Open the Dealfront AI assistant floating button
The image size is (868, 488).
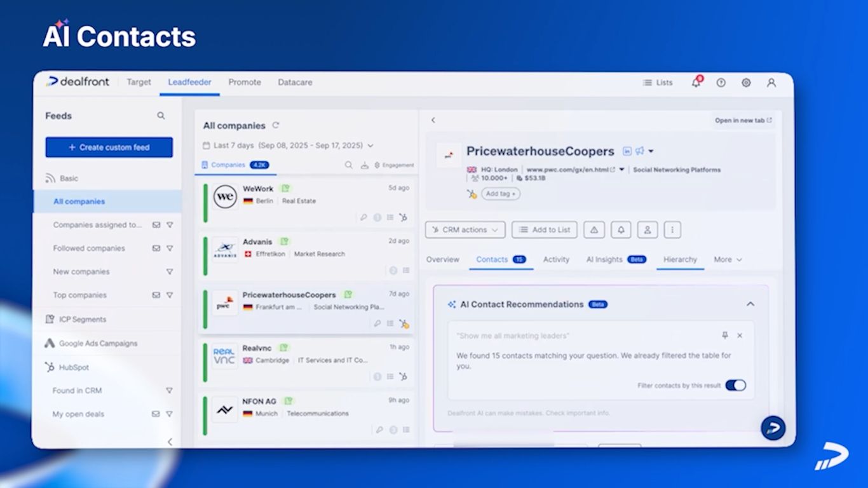click(x=773, y=428)
